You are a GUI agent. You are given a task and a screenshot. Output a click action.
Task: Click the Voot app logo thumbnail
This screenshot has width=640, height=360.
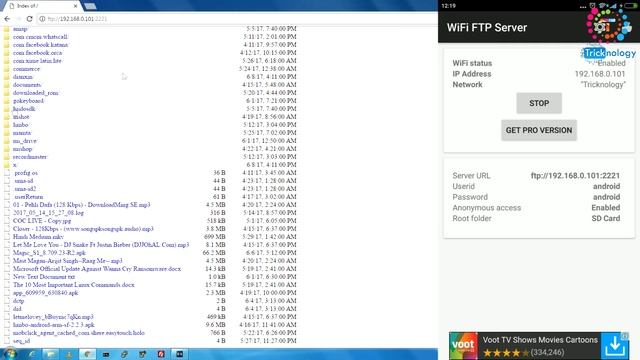[463, 346]
